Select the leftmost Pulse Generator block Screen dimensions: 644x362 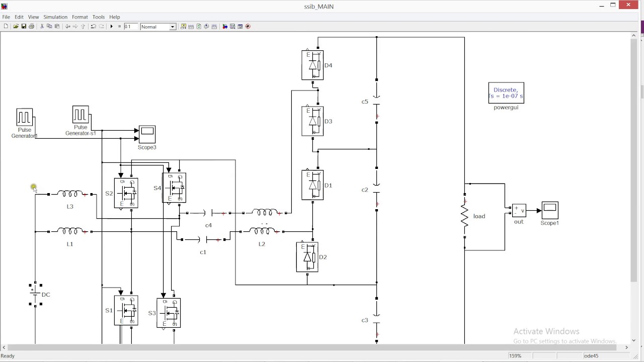click(x=24, y=117)
